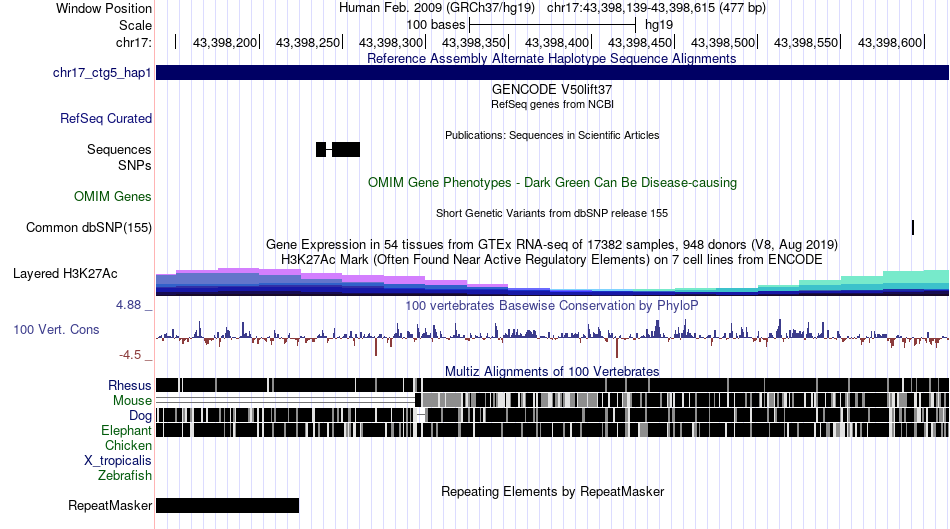The image size is (950, 529).
Task: Open the 100 Vert. Cons track label
Action: click(x=56, y=330)
